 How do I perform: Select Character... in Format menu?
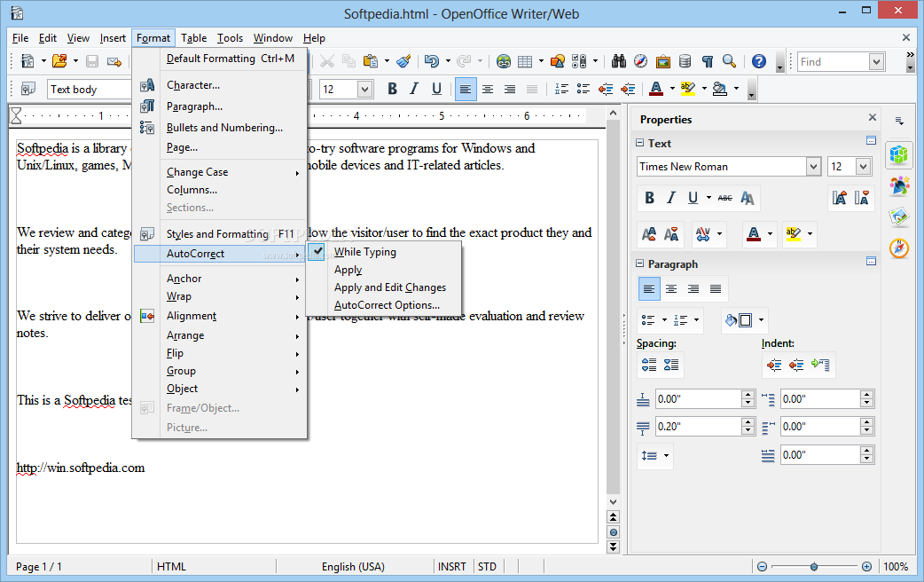point(220,85)
